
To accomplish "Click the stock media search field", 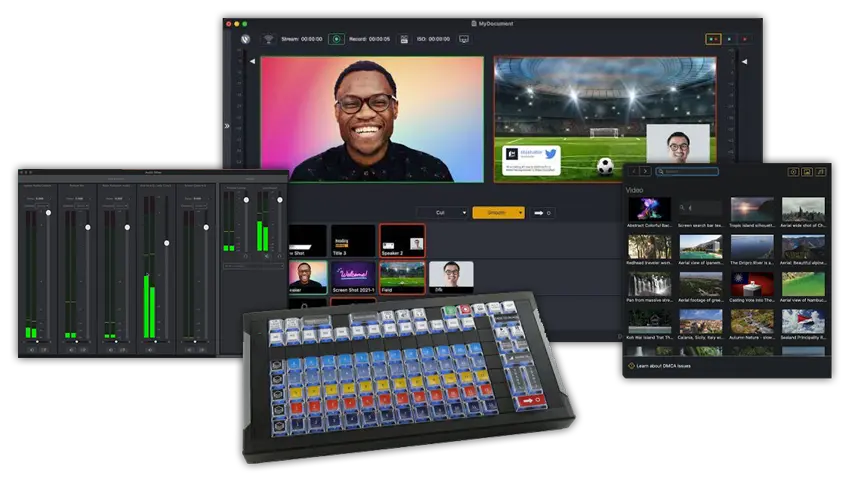I will 687,171.
